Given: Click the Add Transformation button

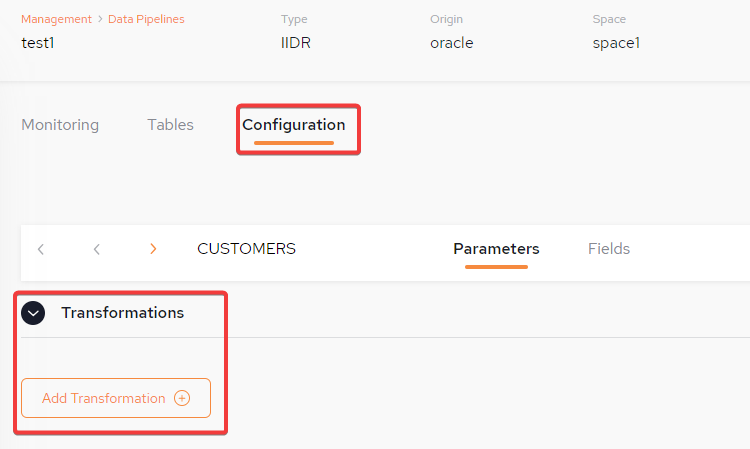Looking at the screenshot, I should coord(116,398).
